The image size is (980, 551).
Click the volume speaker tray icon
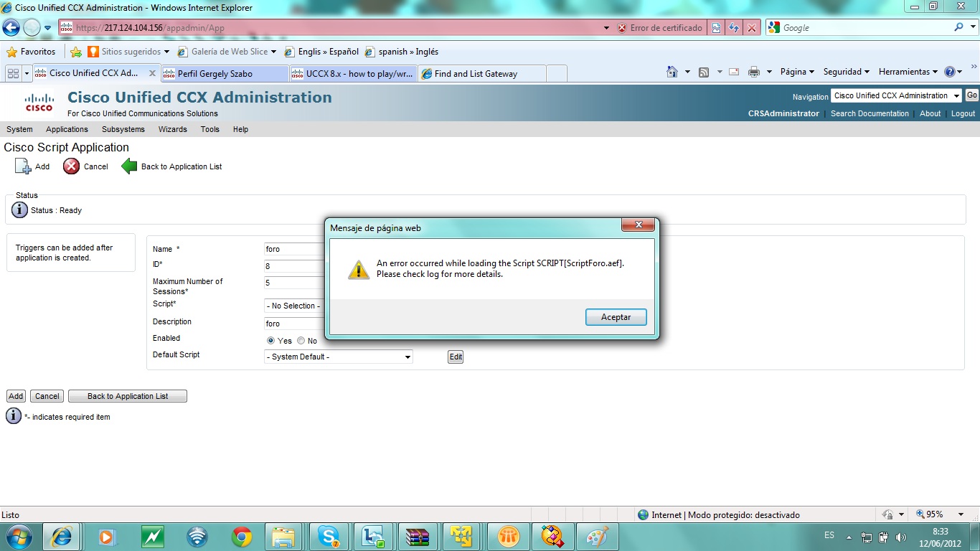pos(901,537)
